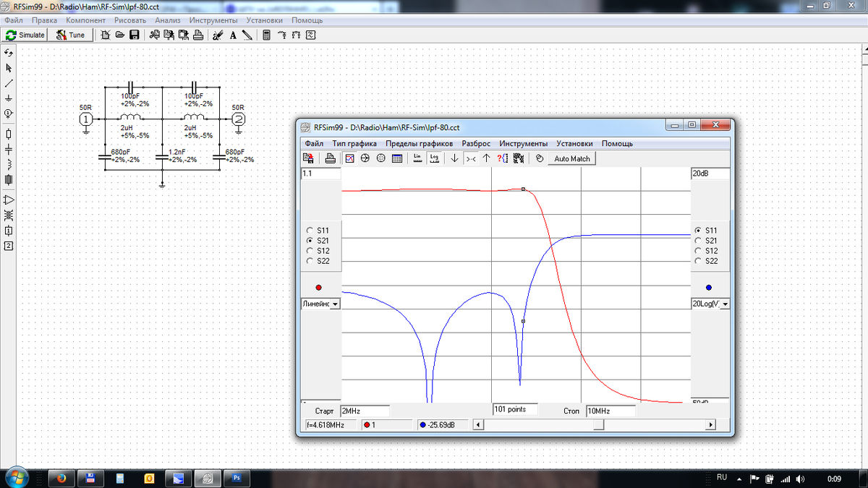Select the S22 radio button on the right axis
This screenshot has width=868, height=488.
coord(698,261)
